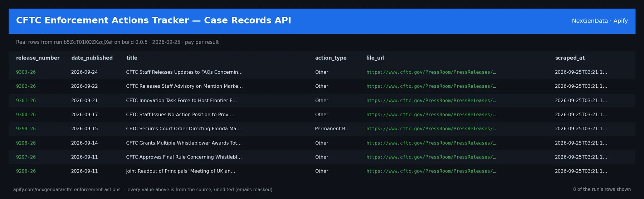Click title 'CFTC Releases Staff Advisory on Mention Marke…'
The width and height of the screenshot is (644, 199).
184,86
